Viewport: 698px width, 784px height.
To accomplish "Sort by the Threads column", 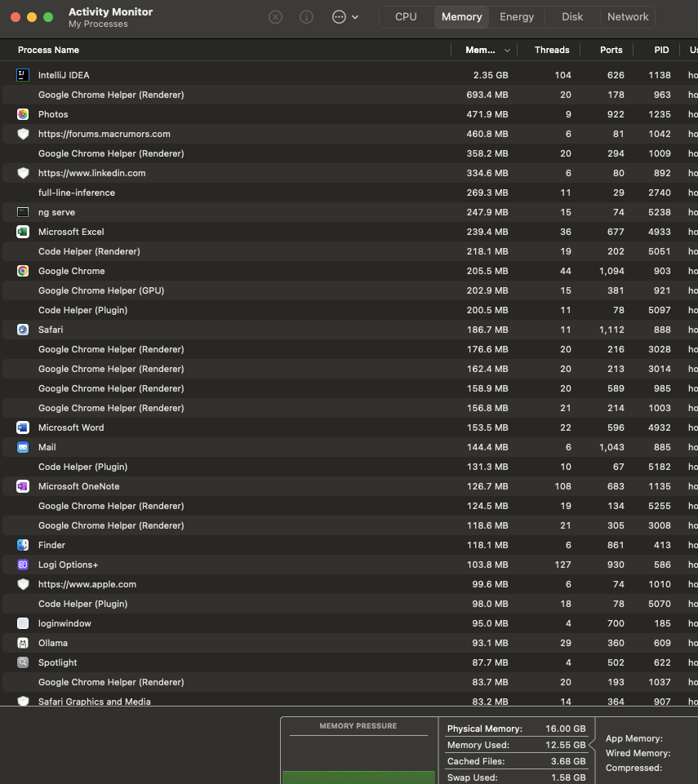I will click(x=551, y=50).
